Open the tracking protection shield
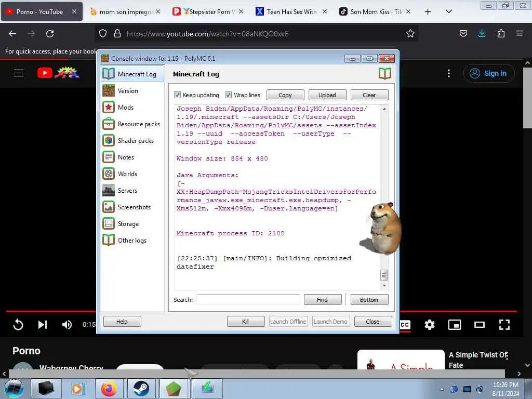532x399 pixels. (x=103, y=34)
